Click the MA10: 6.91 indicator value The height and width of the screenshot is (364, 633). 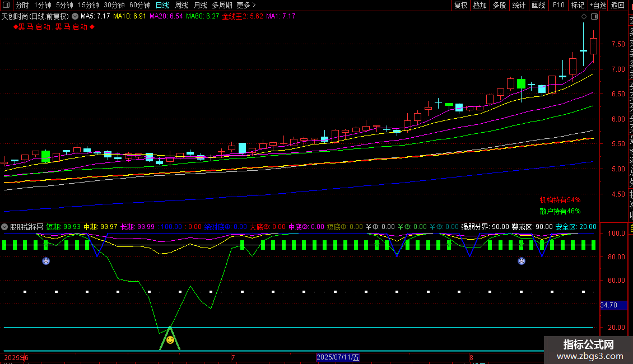coord(129,17)
